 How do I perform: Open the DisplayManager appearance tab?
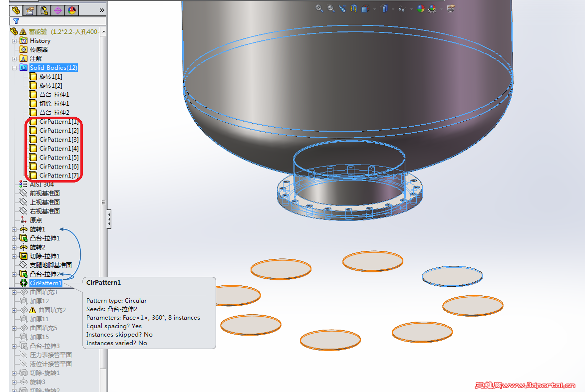tap(72, 10)
